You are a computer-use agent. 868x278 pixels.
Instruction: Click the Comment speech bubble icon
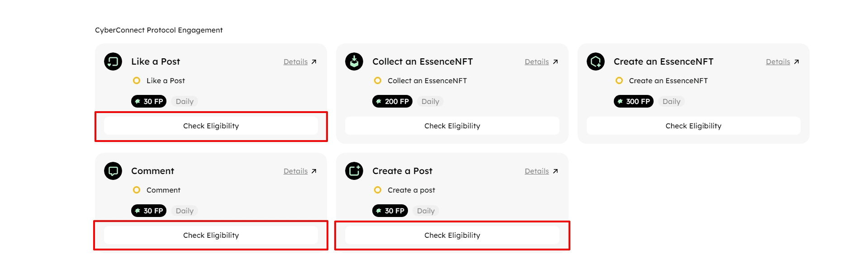tap(113, 171)
